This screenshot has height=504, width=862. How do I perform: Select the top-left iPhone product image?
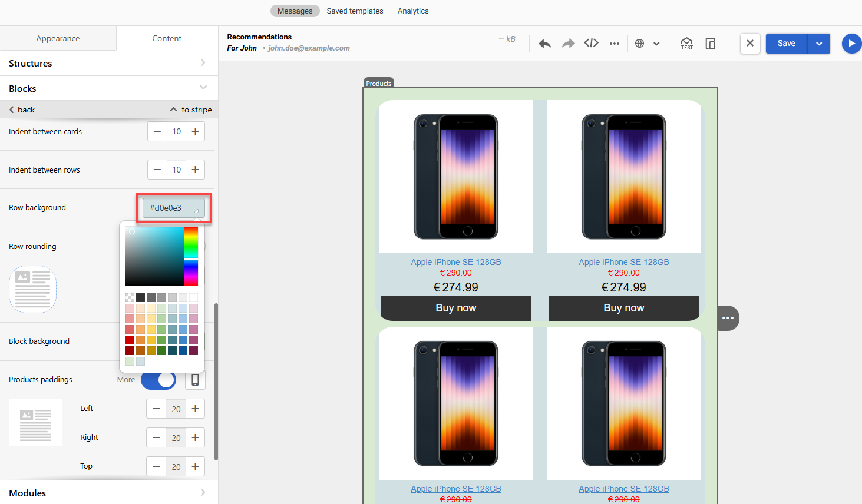point(456,177)
